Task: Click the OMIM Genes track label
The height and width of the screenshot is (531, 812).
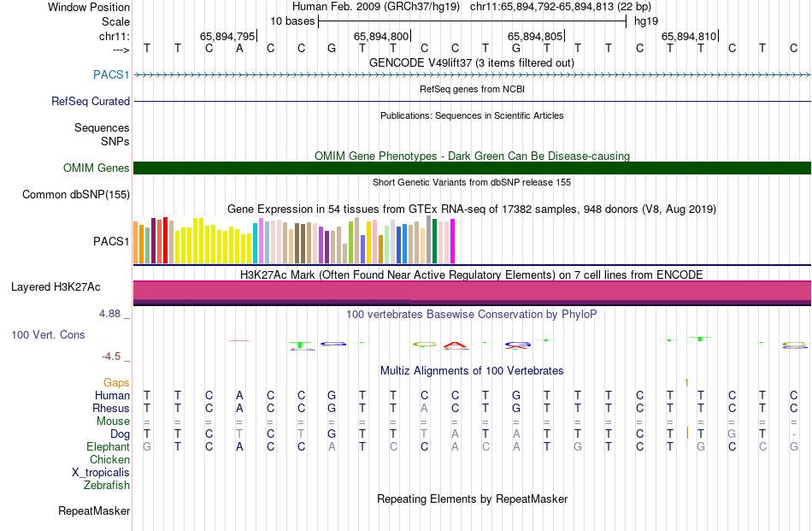Action: point(96,168)
